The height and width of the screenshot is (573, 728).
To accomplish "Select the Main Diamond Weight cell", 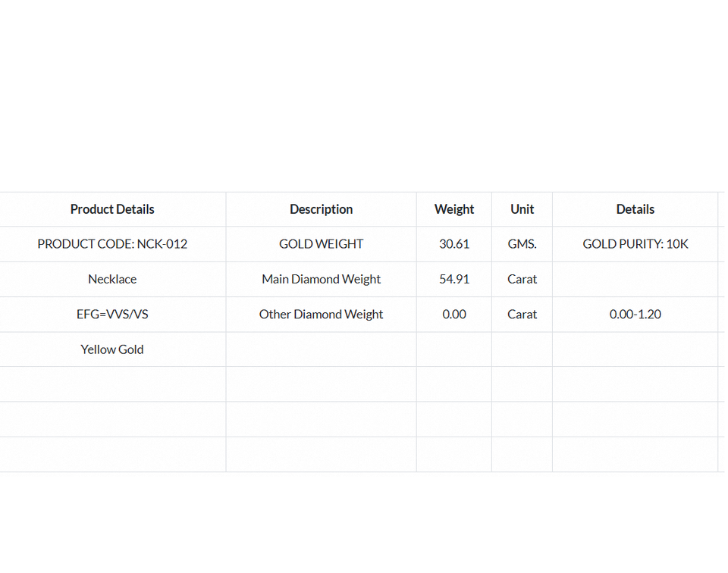I will click(x=321, y=279).
